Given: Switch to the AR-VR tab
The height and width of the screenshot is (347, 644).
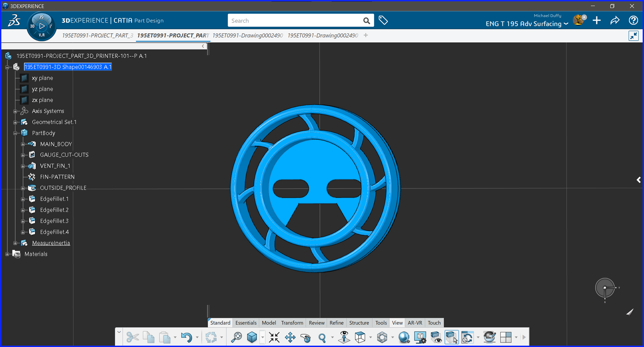Looking at the screenshot, I should coord(415,323).
